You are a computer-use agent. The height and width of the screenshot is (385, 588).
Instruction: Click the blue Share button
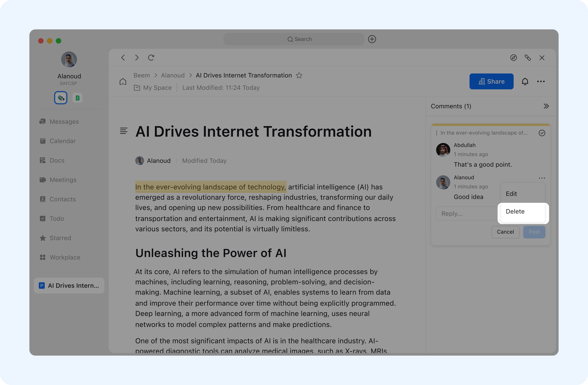[x=491, y=82]
